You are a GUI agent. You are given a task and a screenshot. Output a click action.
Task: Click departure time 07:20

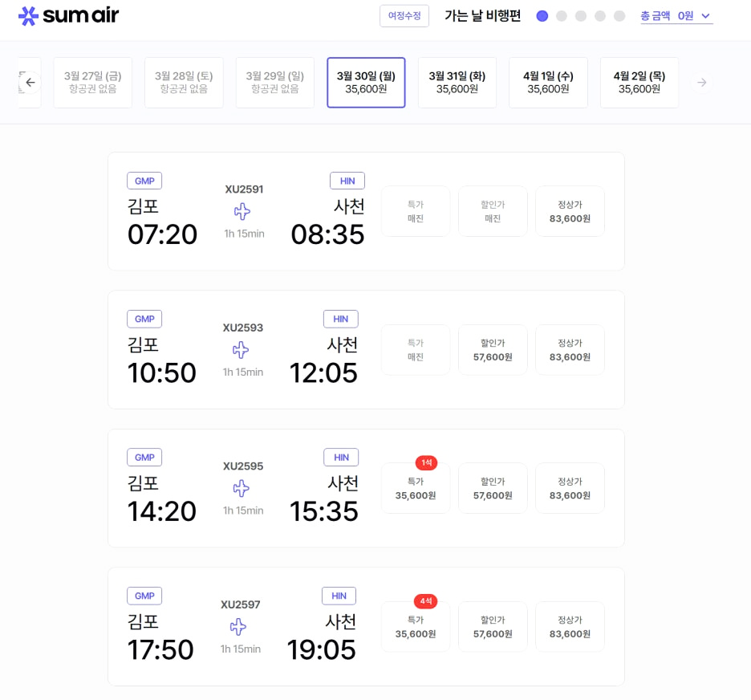coord(162,234)
